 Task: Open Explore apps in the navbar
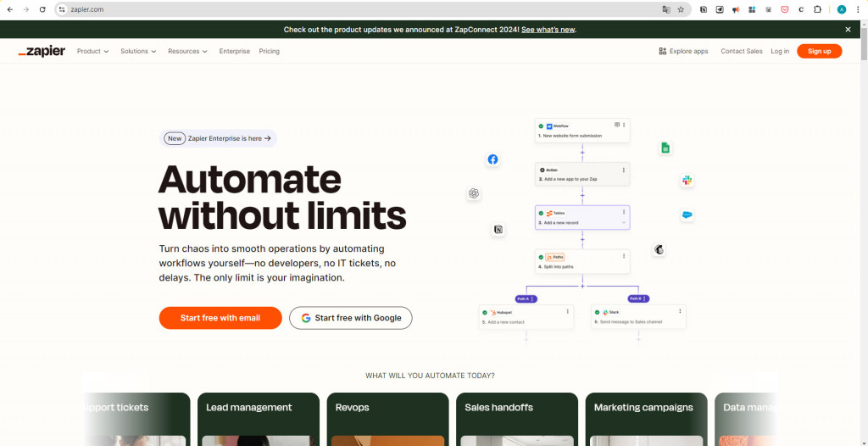pos(683,51)
